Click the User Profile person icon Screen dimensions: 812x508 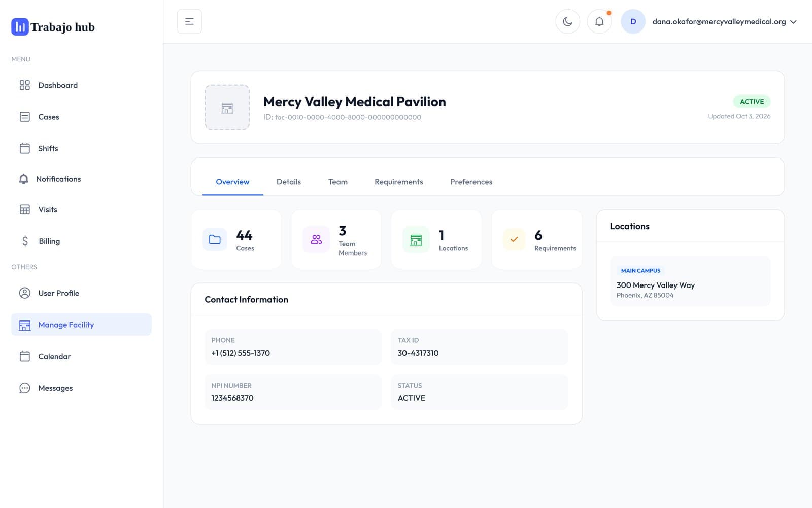[x=24, y=293]
